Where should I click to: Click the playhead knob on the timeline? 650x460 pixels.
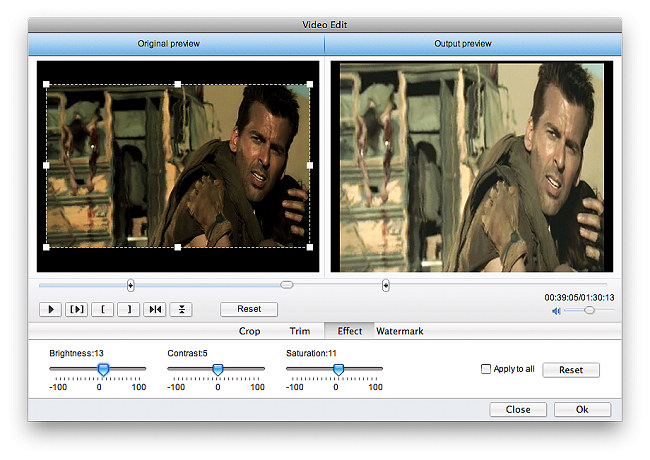point(286,285)
